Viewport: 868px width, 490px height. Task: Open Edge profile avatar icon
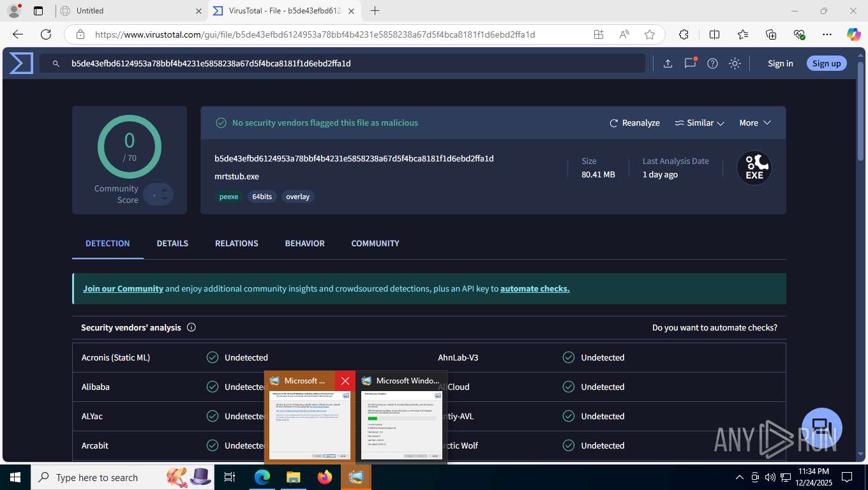coord(13,11)
